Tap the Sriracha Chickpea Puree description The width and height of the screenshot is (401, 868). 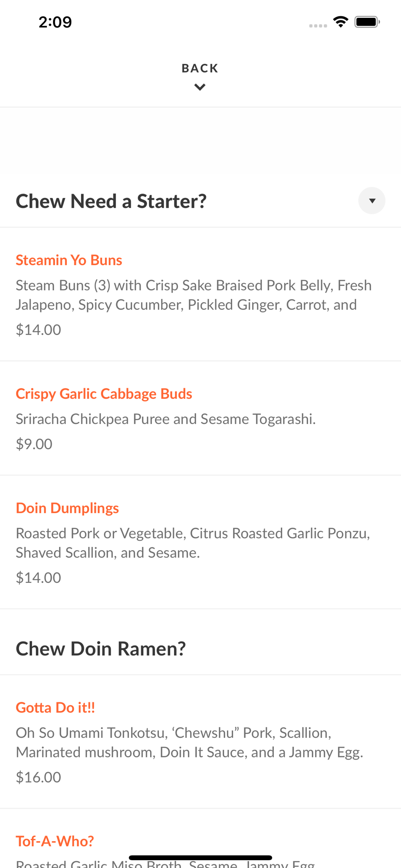point(165,419)
